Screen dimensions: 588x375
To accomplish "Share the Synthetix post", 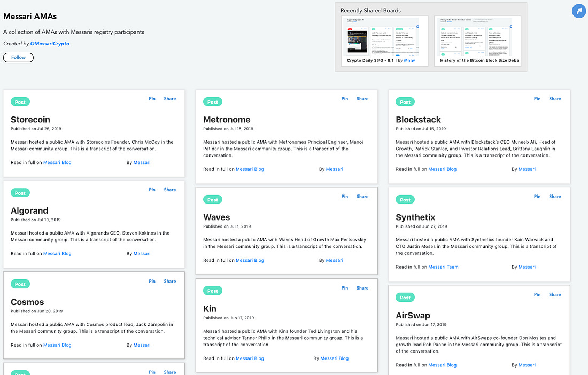I will [x=555, y=197].
